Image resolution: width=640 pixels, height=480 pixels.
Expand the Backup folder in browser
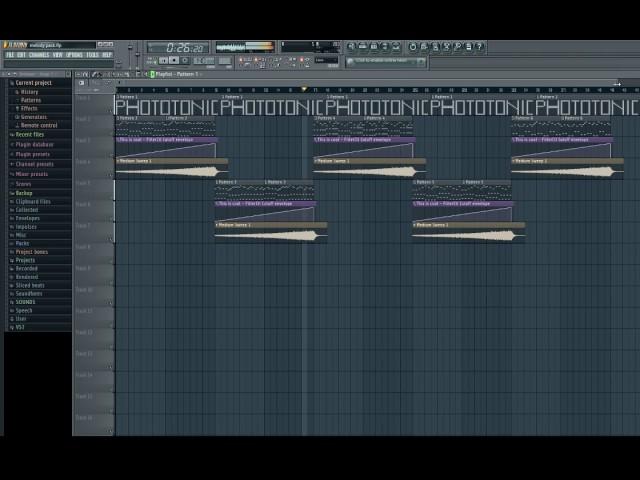point(24,193)
